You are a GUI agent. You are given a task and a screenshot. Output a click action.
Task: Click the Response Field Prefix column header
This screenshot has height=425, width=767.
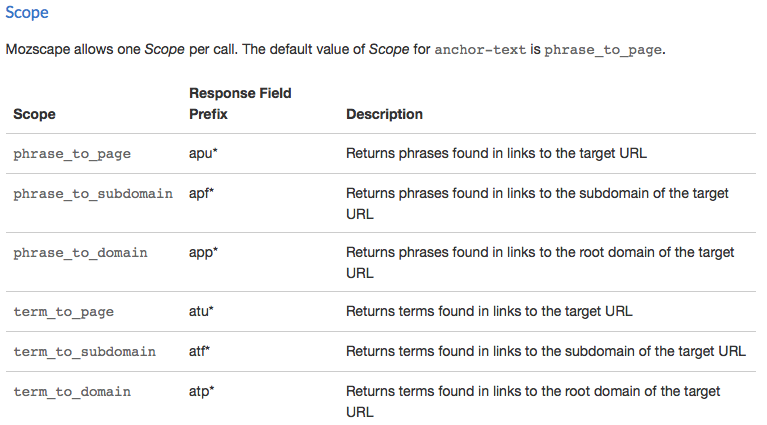click(x=240, y=103)
